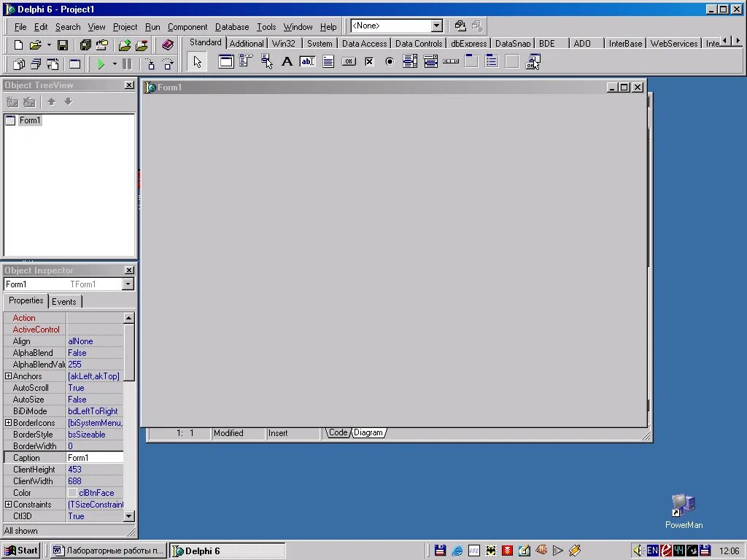Image resolution: width=747 pixels, height=560 pixels.
Task: Run the project with the green arrow
Action: [101, 64]
